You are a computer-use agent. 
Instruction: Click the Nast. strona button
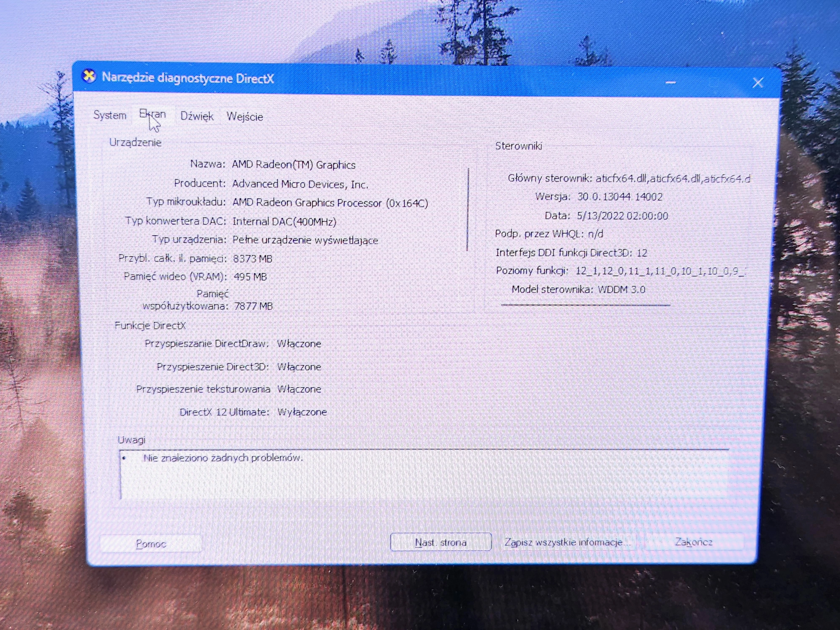pos(441,542)
